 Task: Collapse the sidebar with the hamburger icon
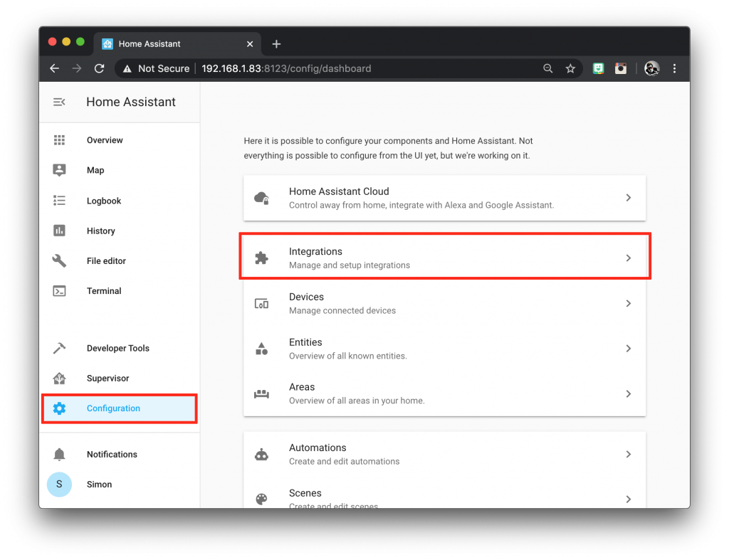click(x=59, y=102)
